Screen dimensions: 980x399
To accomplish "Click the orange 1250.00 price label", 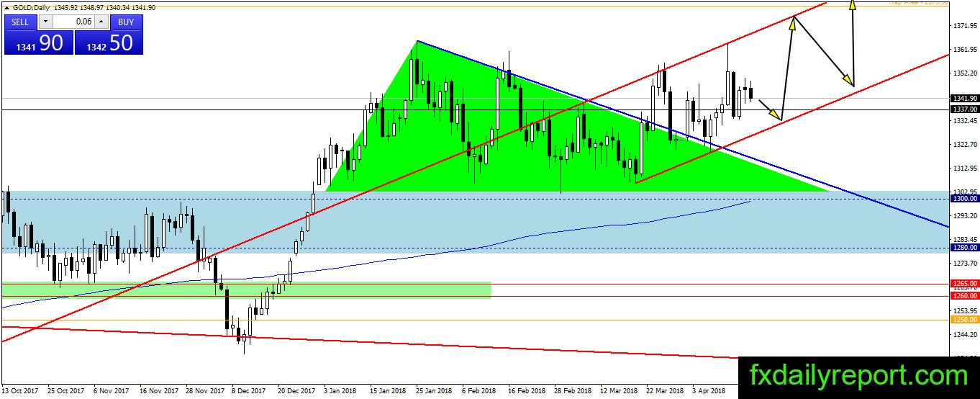I will pyautogui.click(x=964, y=319).
